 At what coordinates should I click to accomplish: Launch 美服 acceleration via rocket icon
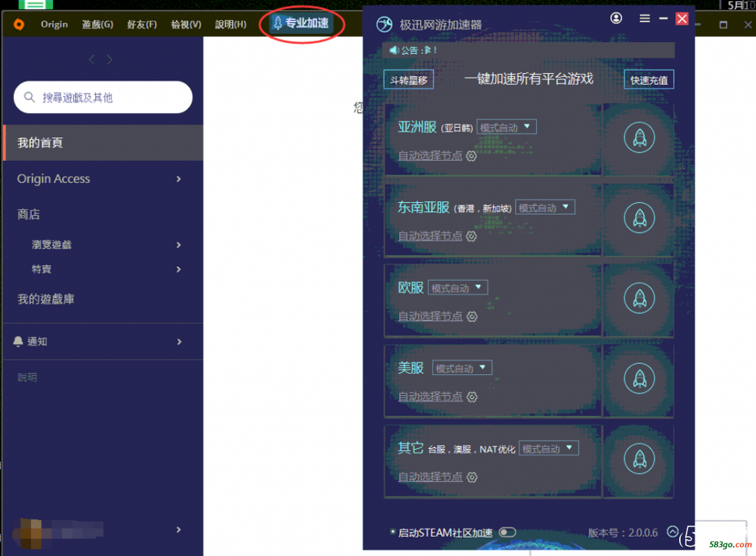[639, 379]
